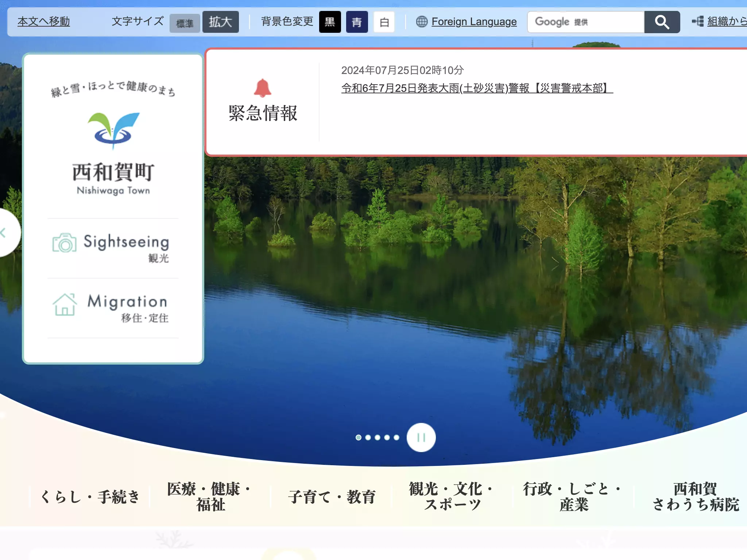Image resolution: width=747 pixels, height=560 pixels.
Task: Pause the slideshow
Action: tap(421, 437)
